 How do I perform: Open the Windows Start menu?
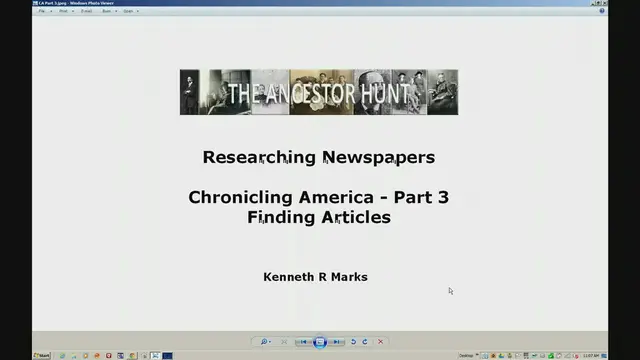point(42,356)
